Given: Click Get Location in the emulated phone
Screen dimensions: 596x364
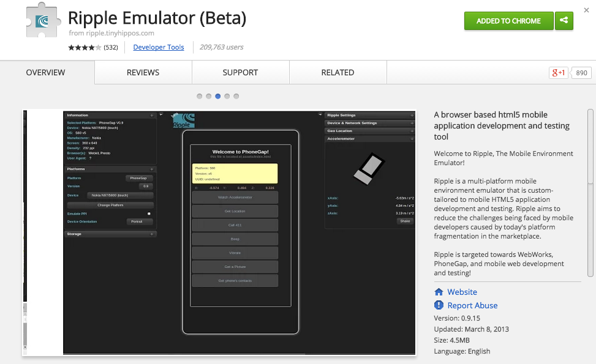Looking at the screenshot, I should point(235,211).
